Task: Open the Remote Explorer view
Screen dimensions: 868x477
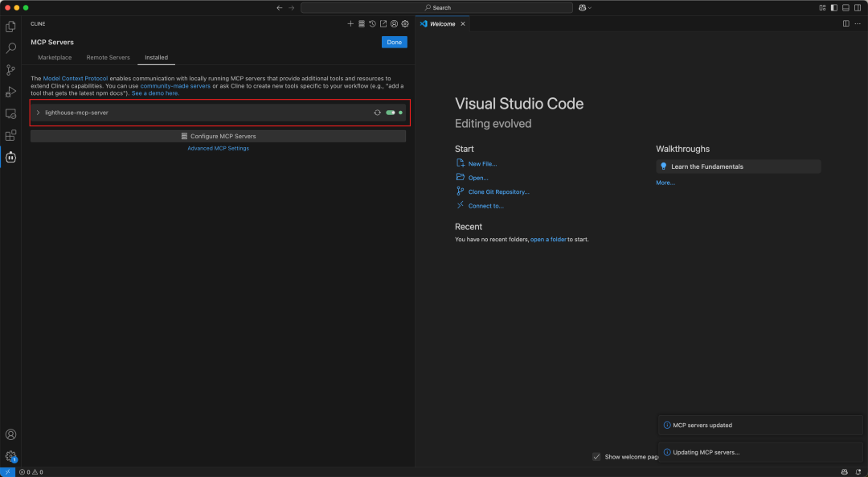Action: [x=10, y=113]
